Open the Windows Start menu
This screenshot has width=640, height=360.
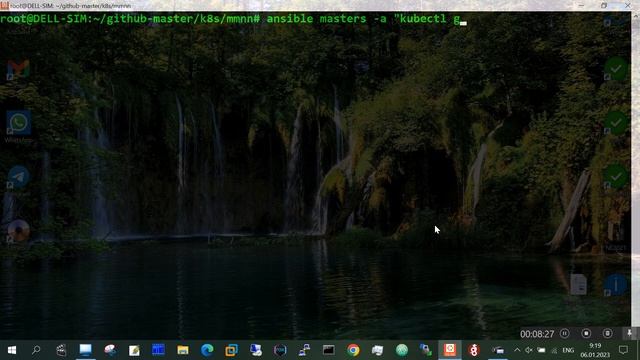coord(12,350)
